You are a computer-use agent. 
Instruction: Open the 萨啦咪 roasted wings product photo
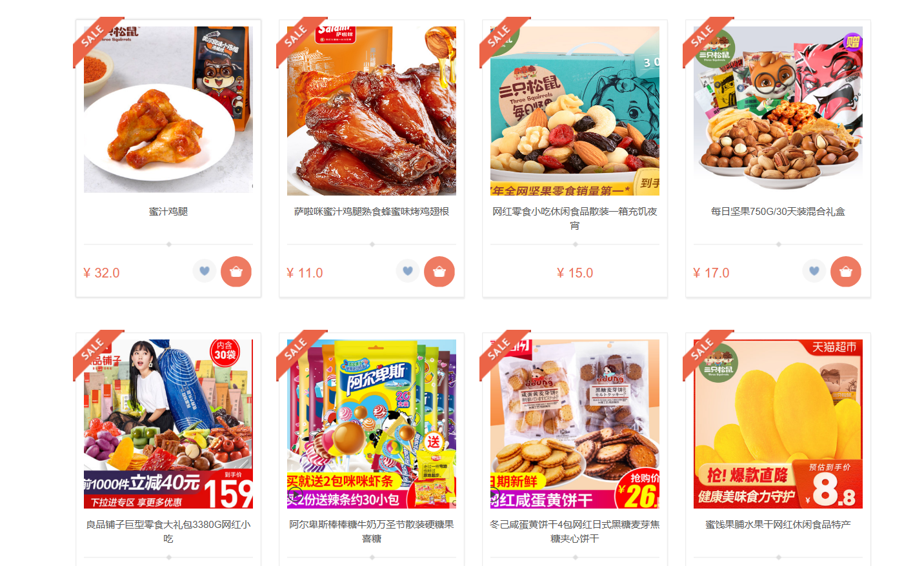pyautogui.click(x=372, y=111)
